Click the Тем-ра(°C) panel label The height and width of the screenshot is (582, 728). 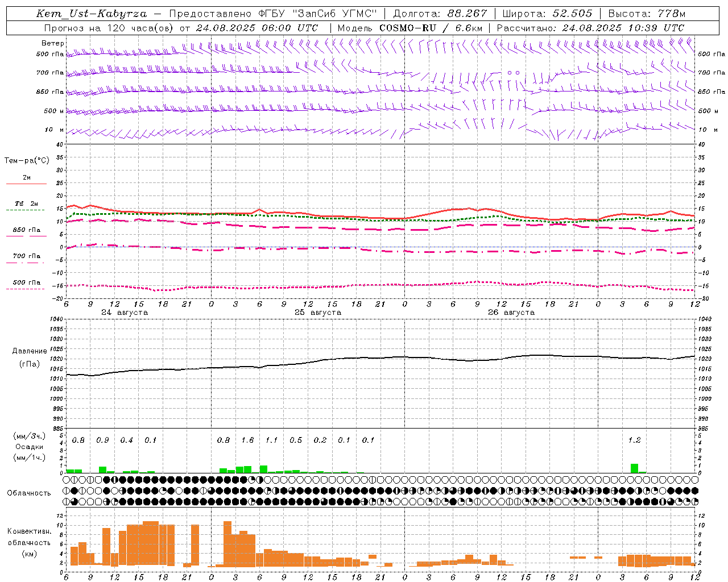(27, 161)
